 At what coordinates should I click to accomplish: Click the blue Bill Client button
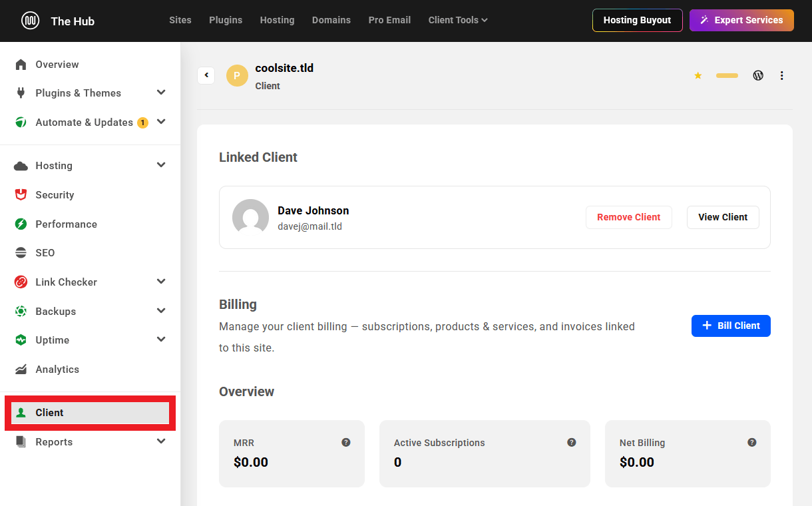(x=731, y=326)
